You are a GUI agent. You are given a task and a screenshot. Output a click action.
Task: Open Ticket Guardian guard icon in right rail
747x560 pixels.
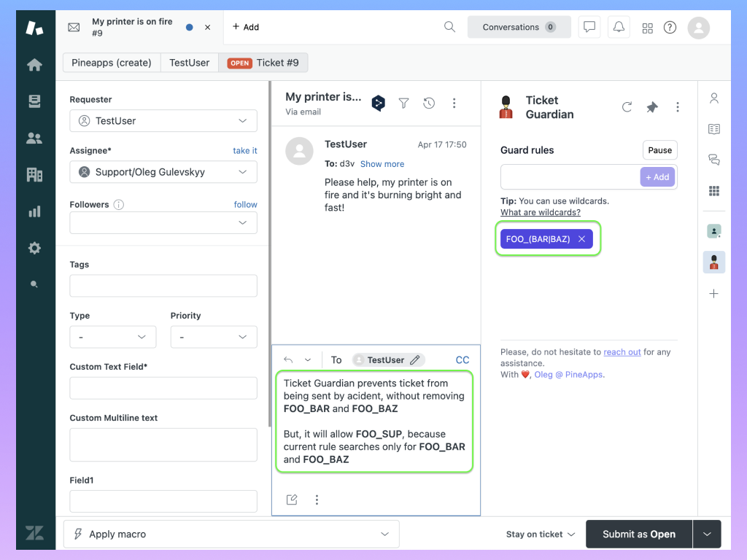(x=713, y=262)
